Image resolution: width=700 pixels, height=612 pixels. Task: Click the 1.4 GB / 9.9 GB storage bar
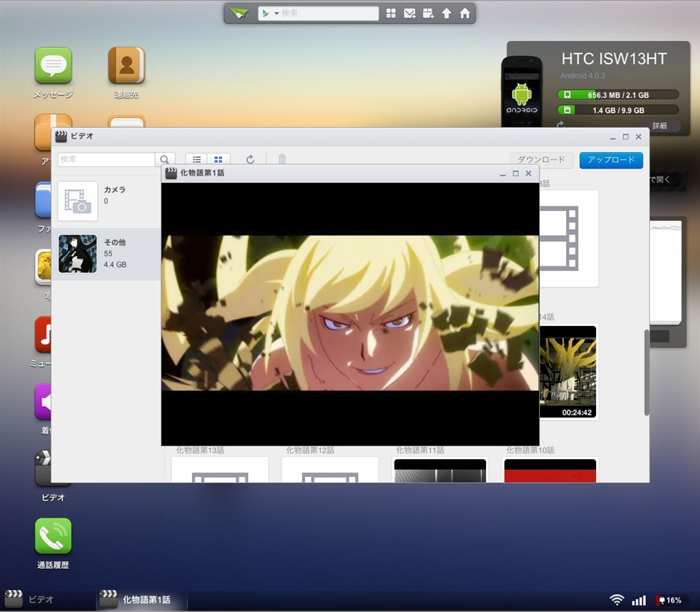pos(618,110)
